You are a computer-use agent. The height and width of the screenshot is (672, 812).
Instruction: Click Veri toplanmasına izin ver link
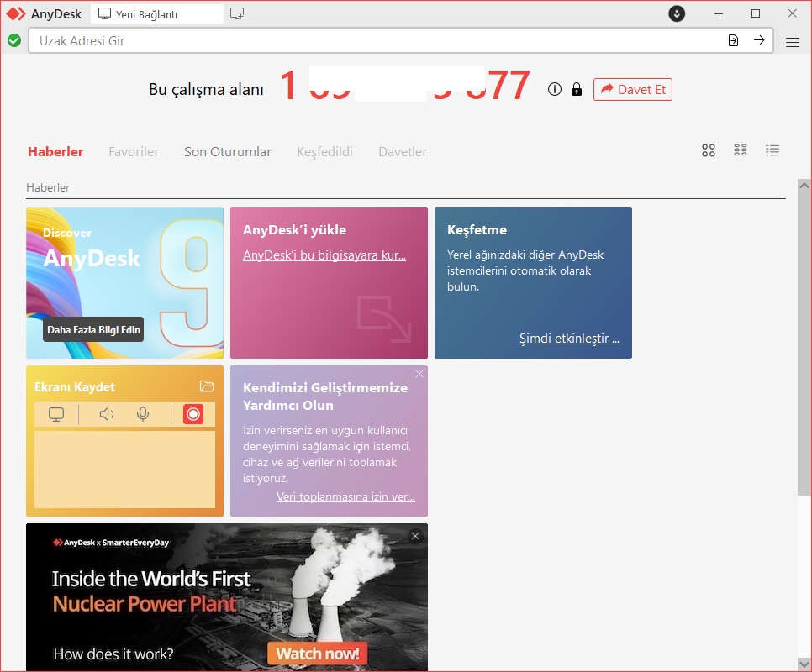(x=346, y=496)
